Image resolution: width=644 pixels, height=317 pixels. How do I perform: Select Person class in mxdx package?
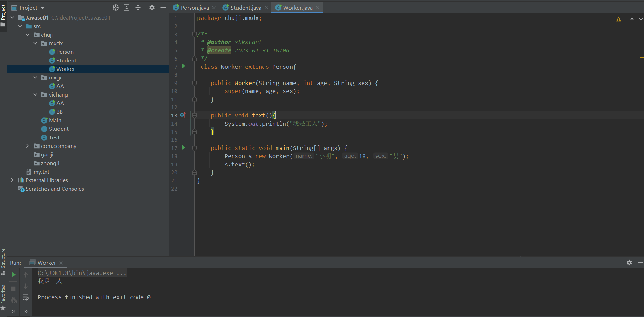(62, 52)
